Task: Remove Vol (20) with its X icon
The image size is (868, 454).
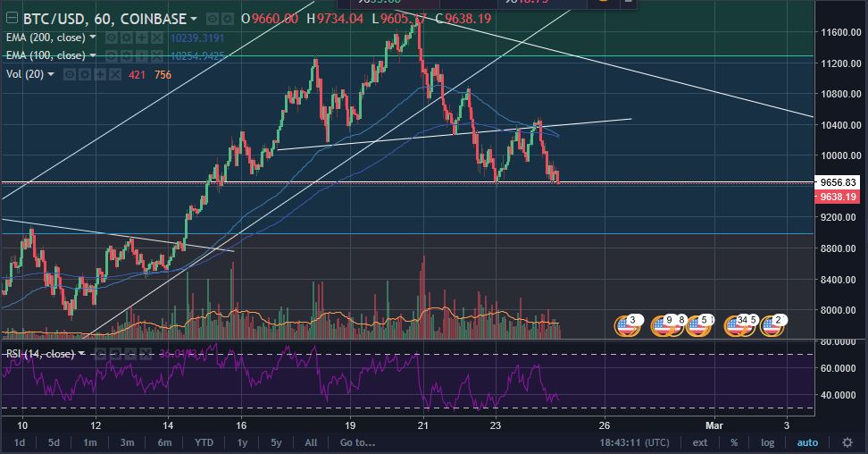Action: pyautogui.click(x=114, y=74)
